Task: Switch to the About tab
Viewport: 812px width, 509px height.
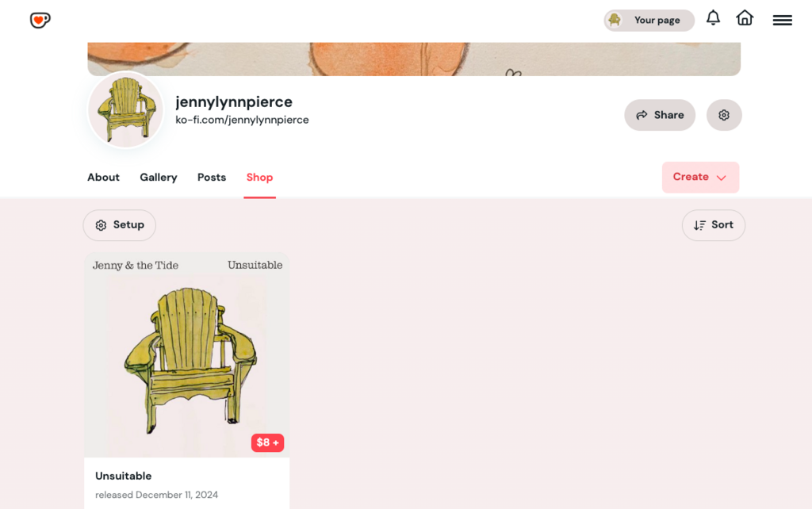Action: 103,177
